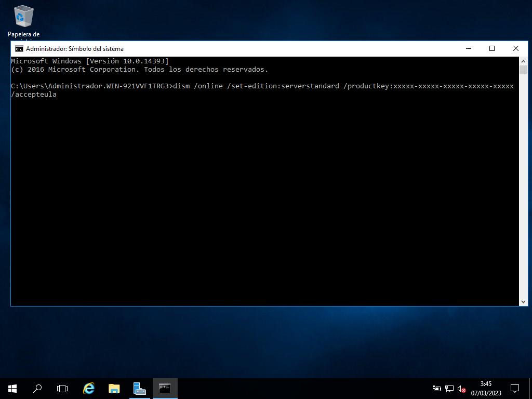
Task: Click the Command Prompt taskbar button
Action: coord(165,388)
